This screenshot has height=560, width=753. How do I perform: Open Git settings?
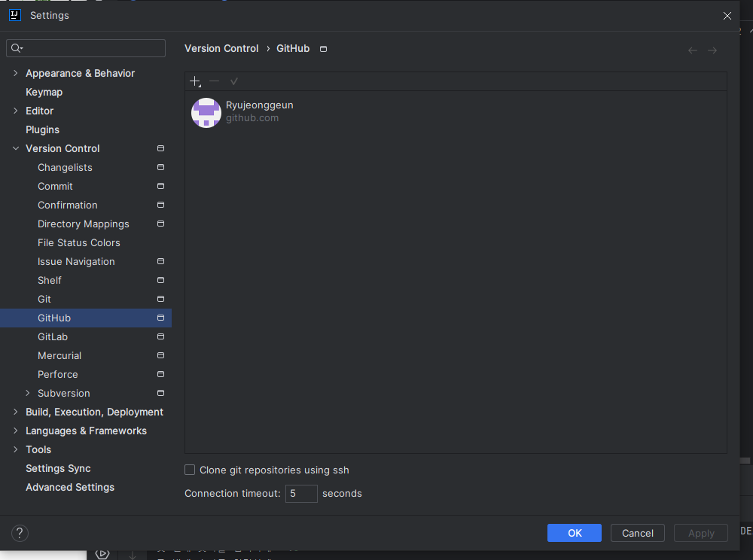click(x=44, y=299)
